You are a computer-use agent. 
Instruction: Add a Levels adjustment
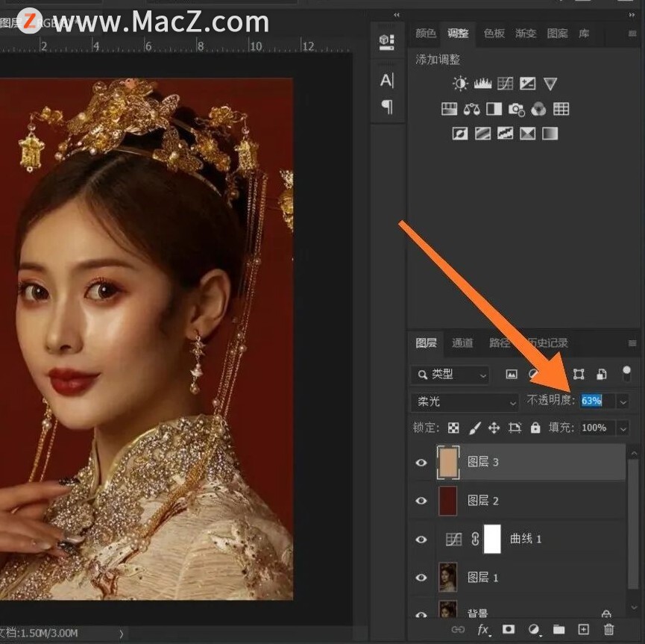[483, 84]
